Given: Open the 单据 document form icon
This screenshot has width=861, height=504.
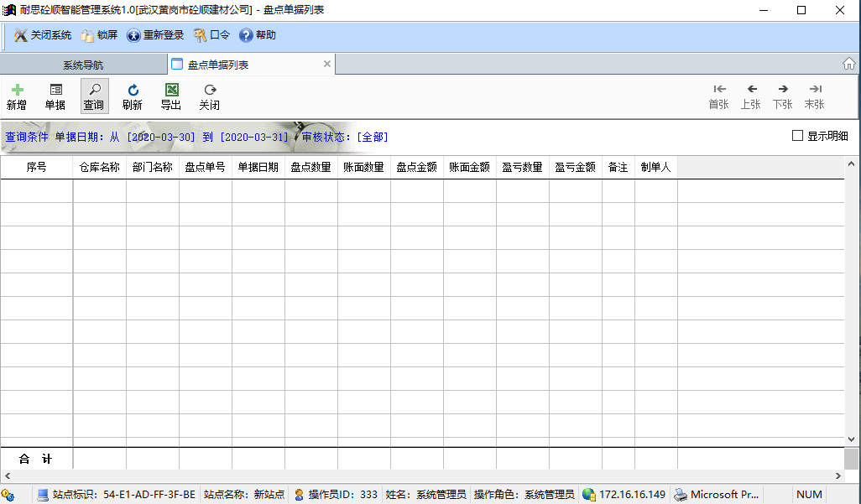Looking at the screenshot, I should point(55,91).
